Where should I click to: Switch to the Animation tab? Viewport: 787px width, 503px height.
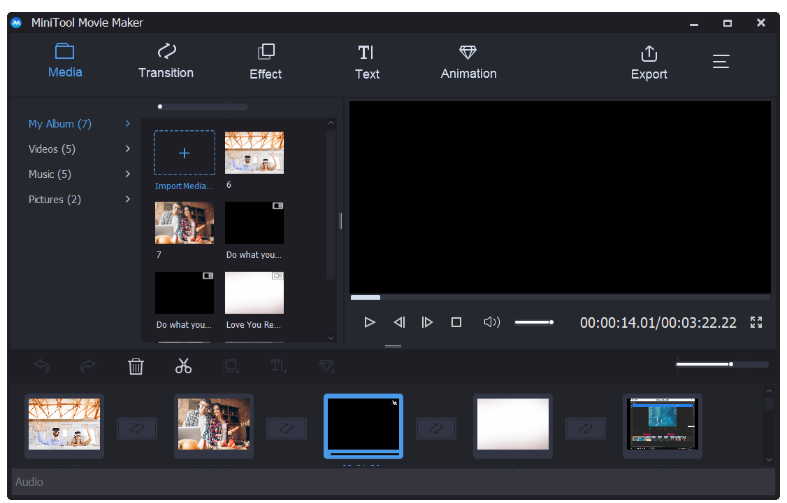pyautogui.click(x=468, y=62)
